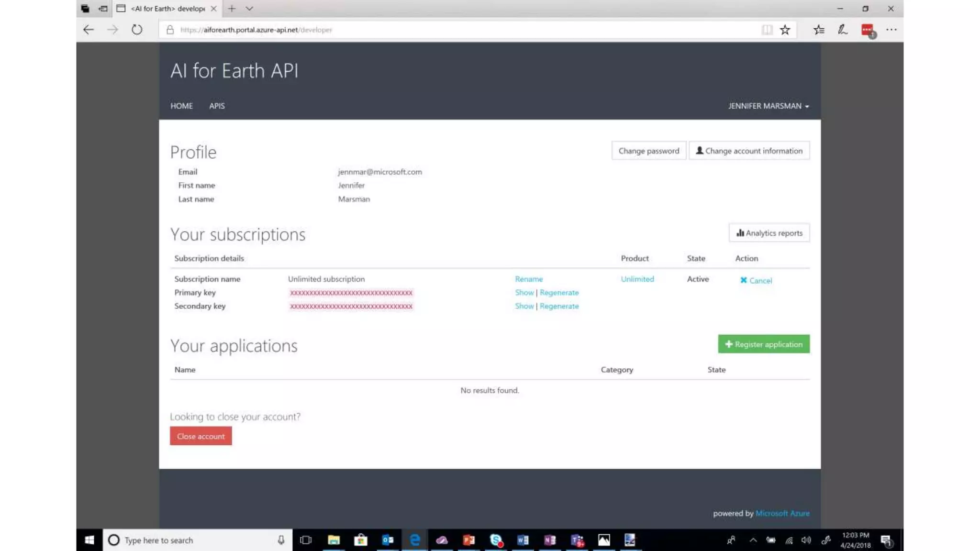Click the back arrow in browser

pyautogui.click(x=89, y=30)
